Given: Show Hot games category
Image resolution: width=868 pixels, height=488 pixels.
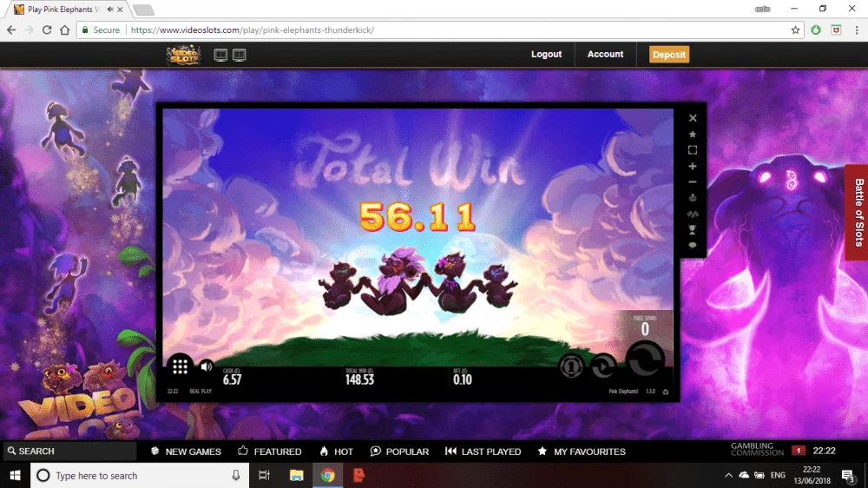Looking at the screenshot, I should click(337, 452).
